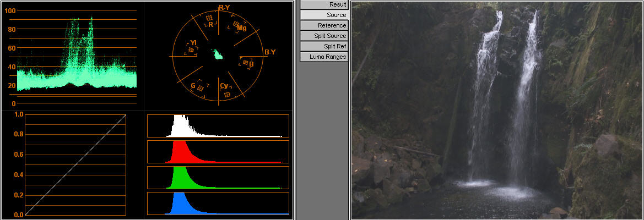
Task: Click the green channel histogram
Action: click(218, 178)
